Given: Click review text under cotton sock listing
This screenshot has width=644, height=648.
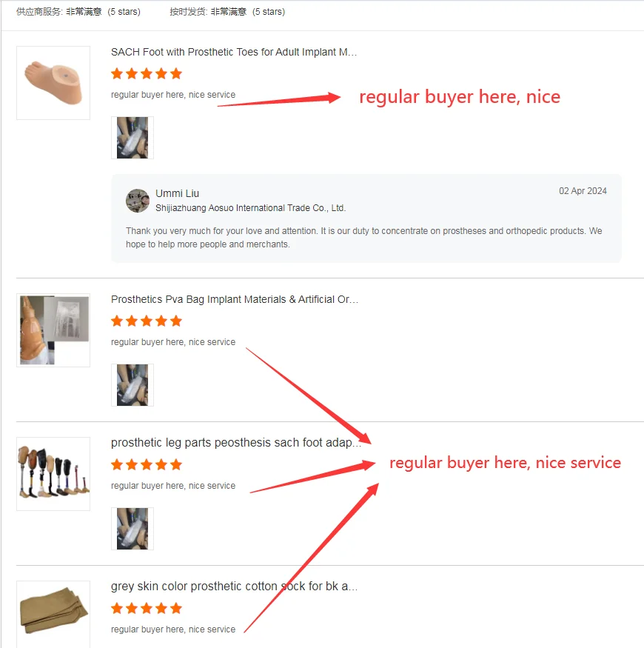Looking at the screenshot, I should pos(173,629).
